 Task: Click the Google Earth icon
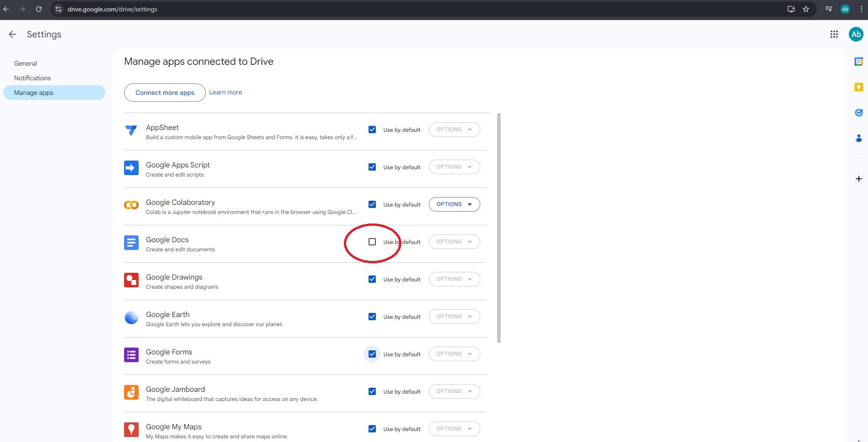coord(131,317)
